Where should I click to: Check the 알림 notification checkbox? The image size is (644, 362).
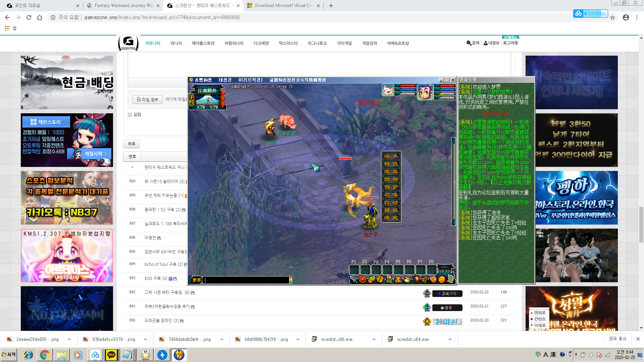130,115
